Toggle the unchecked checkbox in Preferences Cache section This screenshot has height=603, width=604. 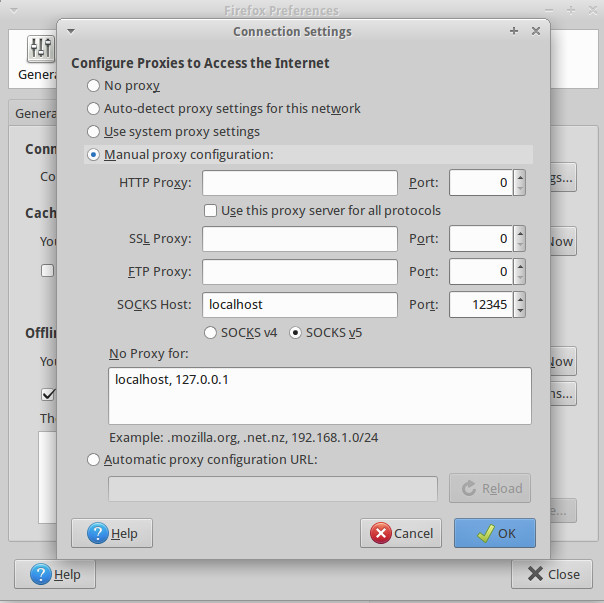click(47, 270)
